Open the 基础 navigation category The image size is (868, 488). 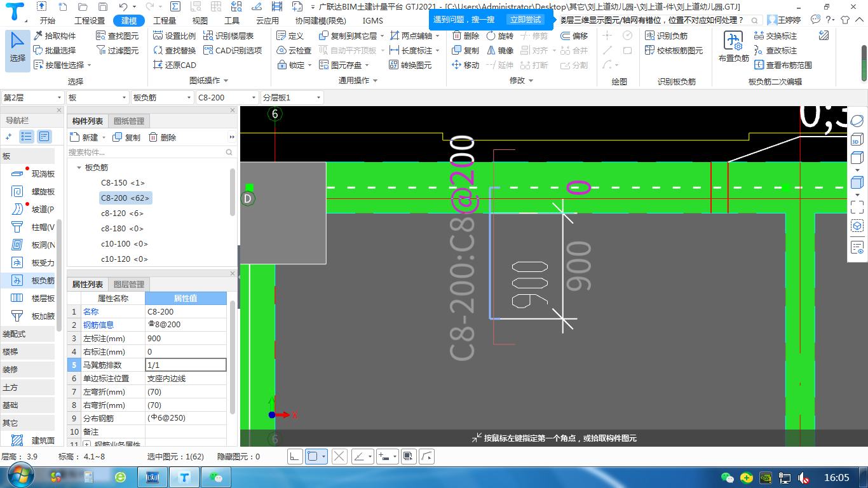click(x=27, y=405)
